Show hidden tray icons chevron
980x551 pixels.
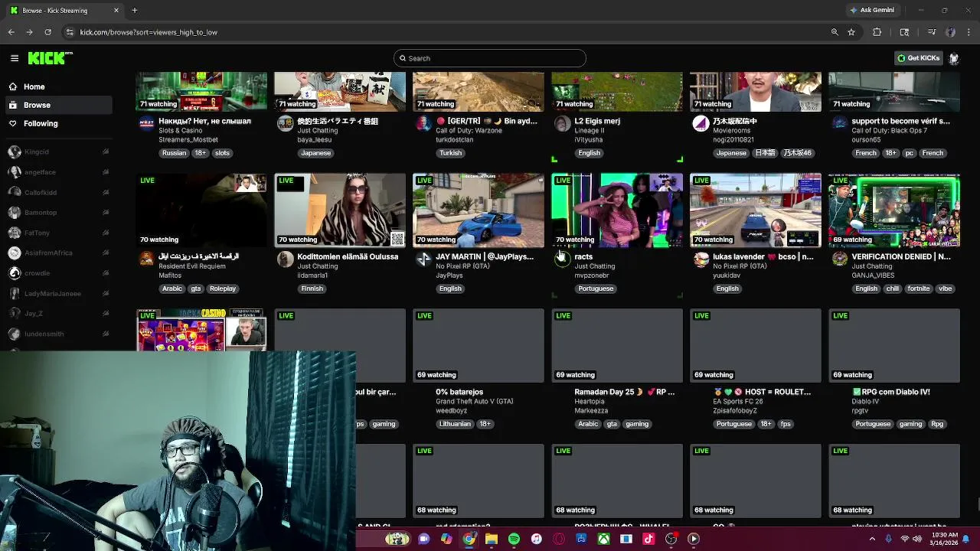(872, 539)
